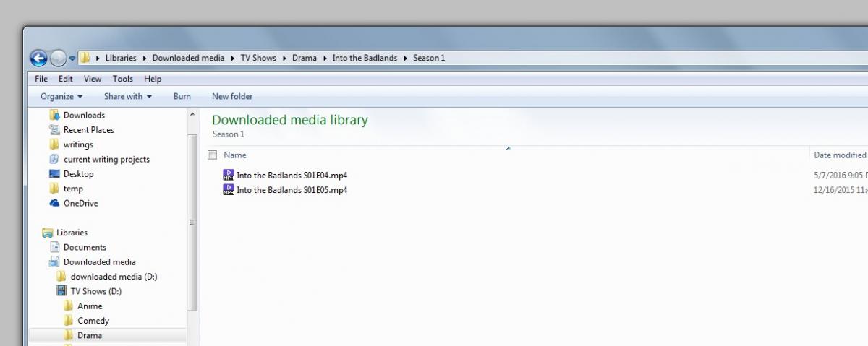Click the downloaded media (D:) folder icon
Viewport: 868px width, 346px height.
click(x=61, y=277)
